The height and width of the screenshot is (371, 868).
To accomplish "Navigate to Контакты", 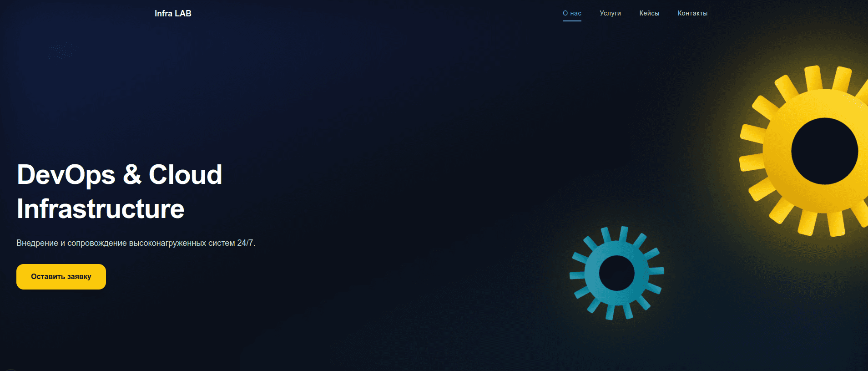I will click(692, 13).
